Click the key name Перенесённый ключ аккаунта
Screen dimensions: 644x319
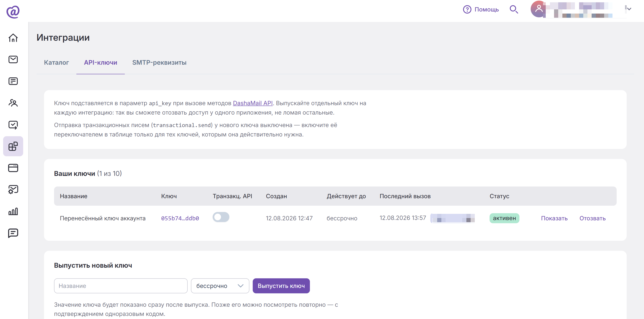click(102, 218)
